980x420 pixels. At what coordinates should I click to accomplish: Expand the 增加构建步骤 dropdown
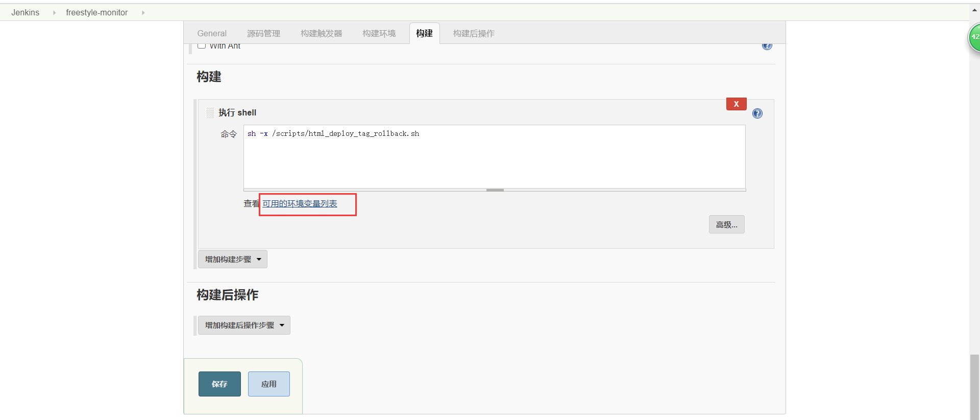click(x=233, y=259)
